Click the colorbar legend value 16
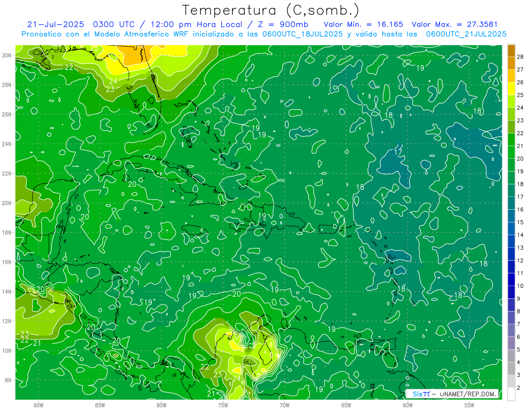Screen dimensions: 532x411 [520, 209]
